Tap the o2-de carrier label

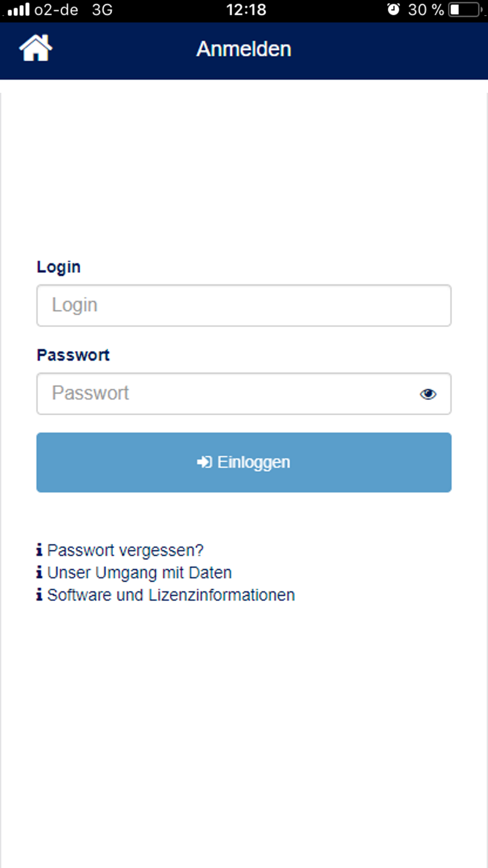click(x=56, y=10)
